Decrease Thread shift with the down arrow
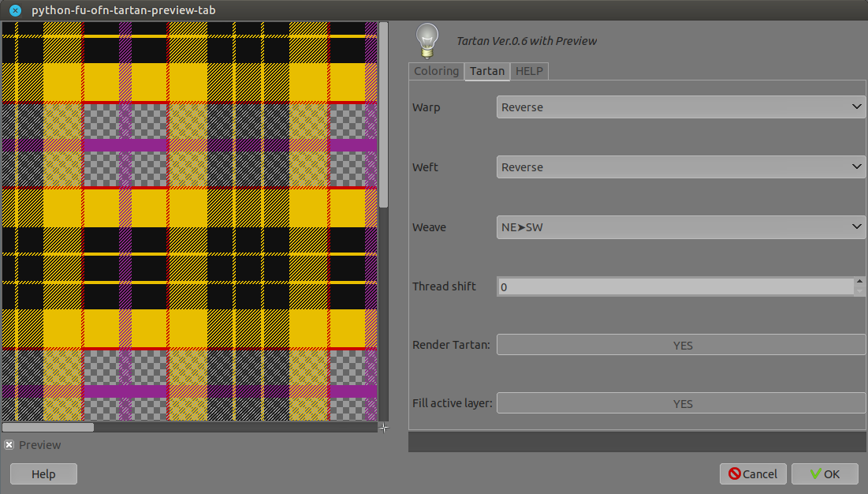This screenshot has width=868, height=494. coord(859,291)
